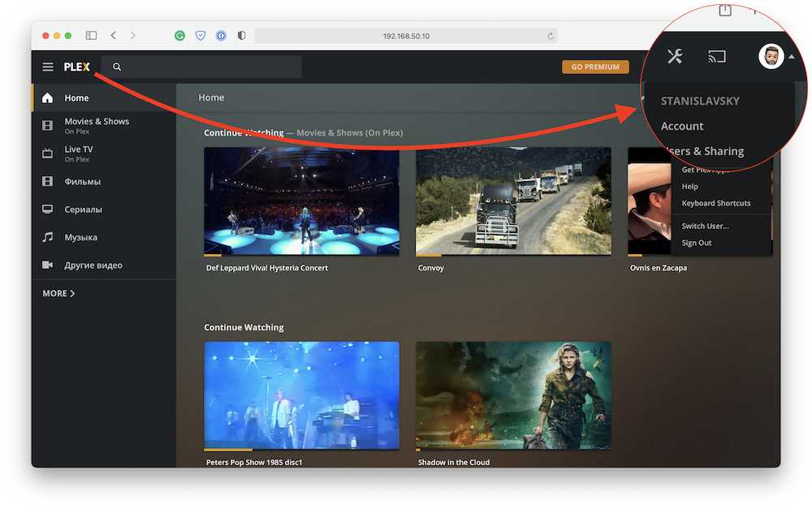
Task: Click the Plex search field
Action: tap(209, 67)
